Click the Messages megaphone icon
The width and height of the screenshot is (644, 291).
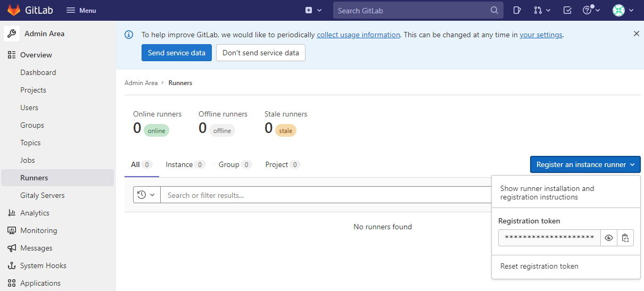[x=12, y=248]
